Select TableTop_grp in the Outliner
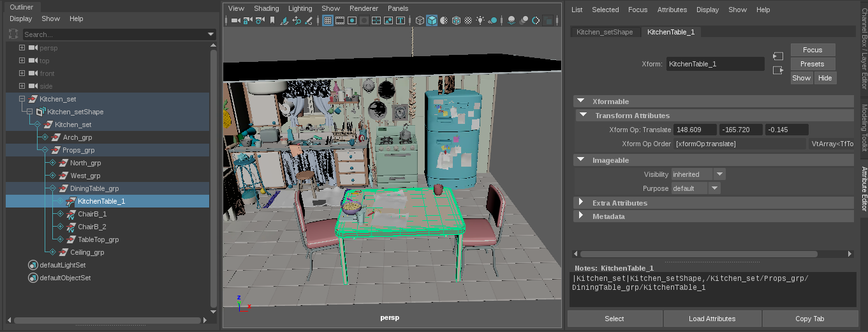Image resolution: width=868 pixels, height=332 pixels. pos(98,239)
